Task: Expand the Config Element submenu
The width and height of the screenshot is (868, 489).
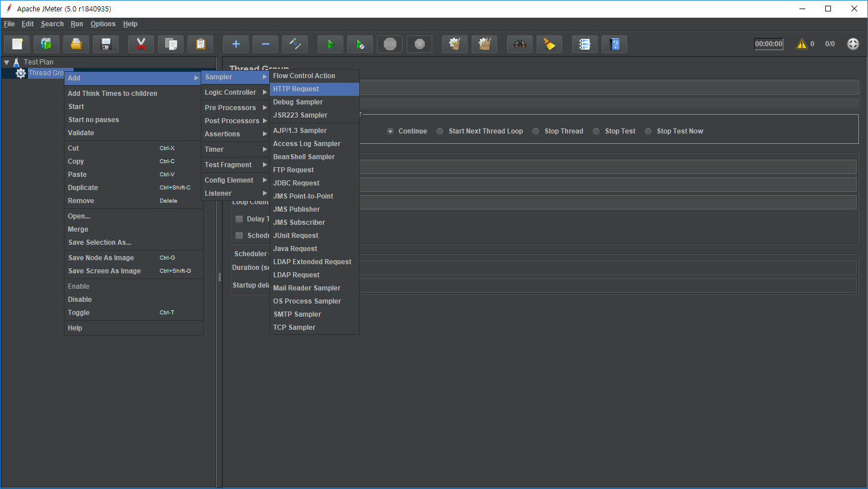Action: pyautogui.click(x=236, y=180)
